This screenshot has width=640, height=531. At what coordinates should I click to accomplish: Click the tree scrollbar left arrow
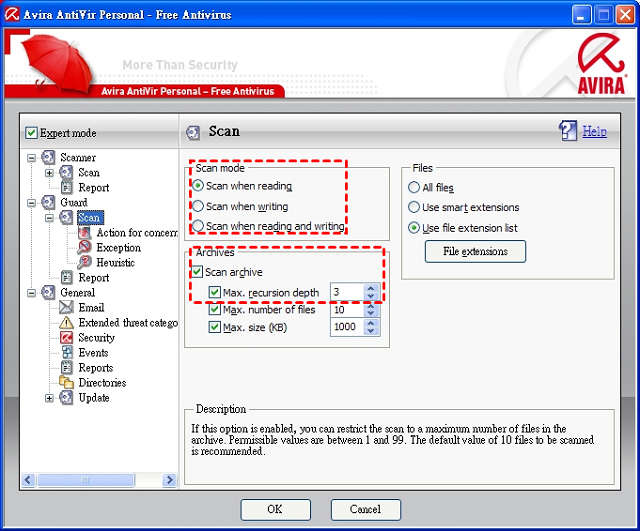(28, 480)
